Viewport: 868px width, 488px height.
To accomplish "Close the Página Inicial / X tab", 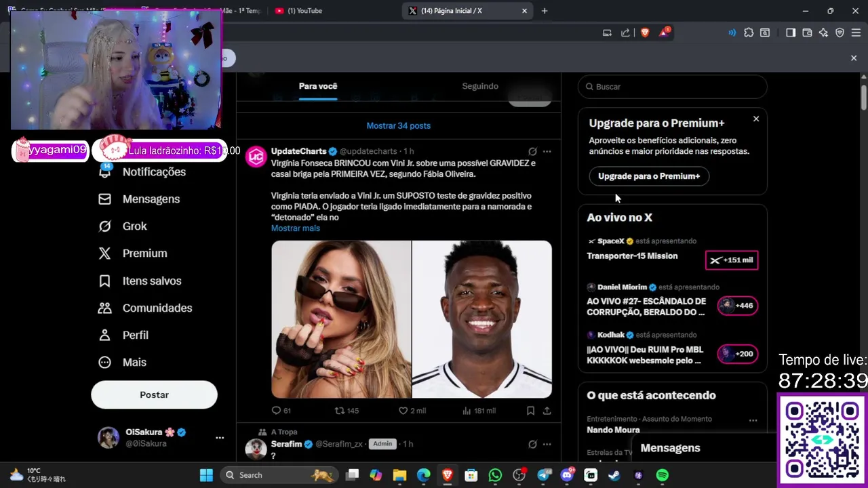I will click(524, 11).
